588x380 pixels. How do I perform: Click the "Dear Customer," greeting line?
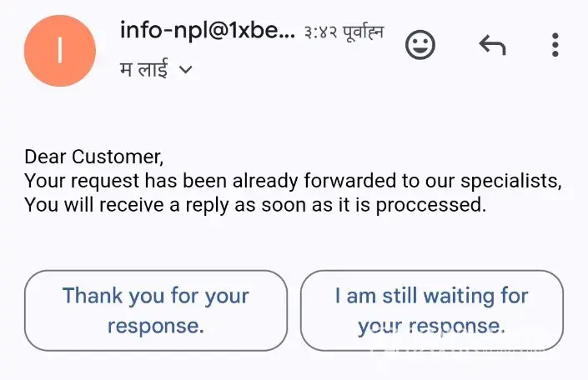94,157
